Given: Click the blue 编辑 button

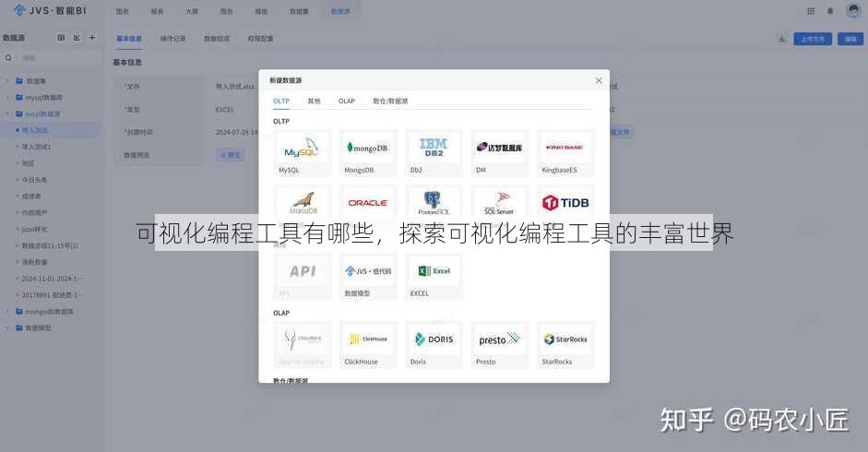Looking at the screenshot, I should [850, 39].
